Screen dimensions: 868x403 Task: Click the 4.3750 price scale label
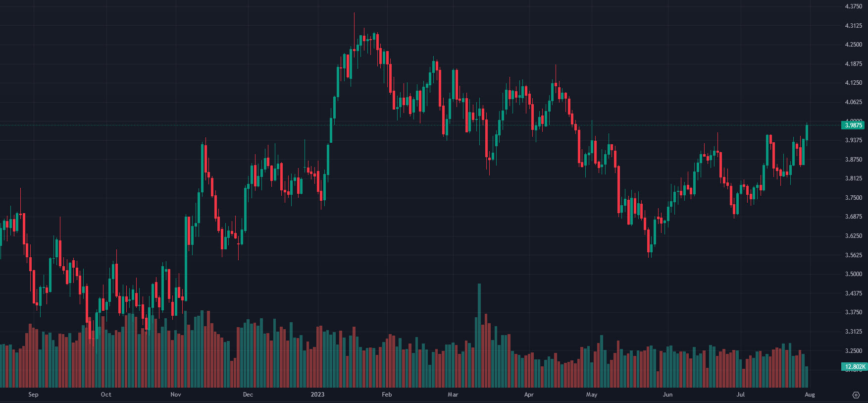click(x=853, y=6)
